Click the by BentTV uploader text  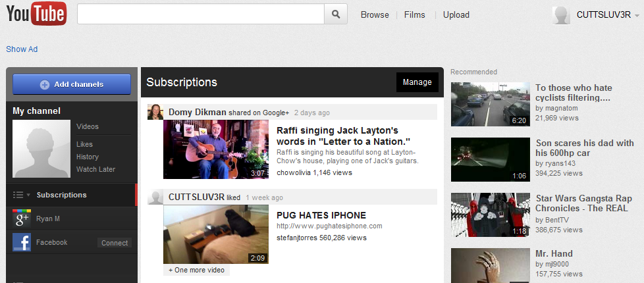coord(552,220)
